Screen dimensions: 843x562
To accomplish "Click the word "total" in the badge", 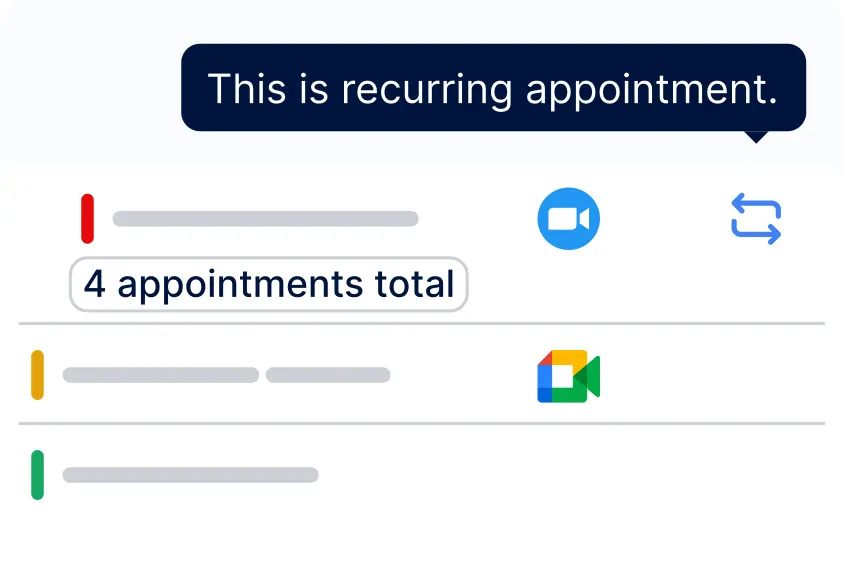I will [x=415, y=285].
